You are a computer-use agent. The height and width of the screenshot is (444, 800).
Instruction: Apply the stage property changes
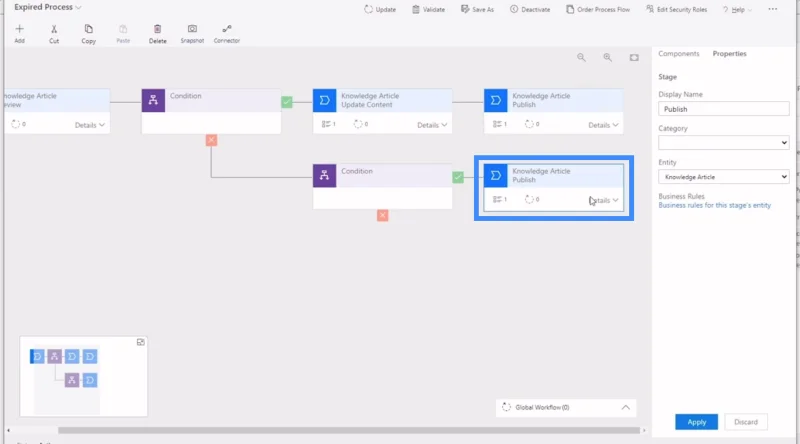696,422
